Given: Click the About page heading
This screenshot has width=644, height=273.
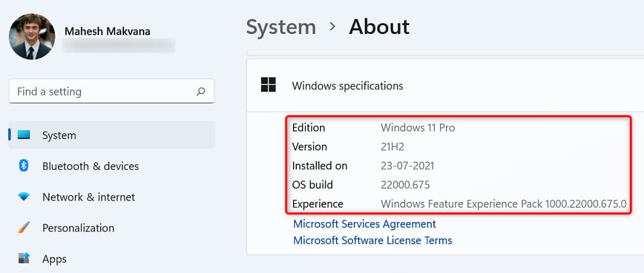Looking at the screenshot, I should (x=379, y=27).
